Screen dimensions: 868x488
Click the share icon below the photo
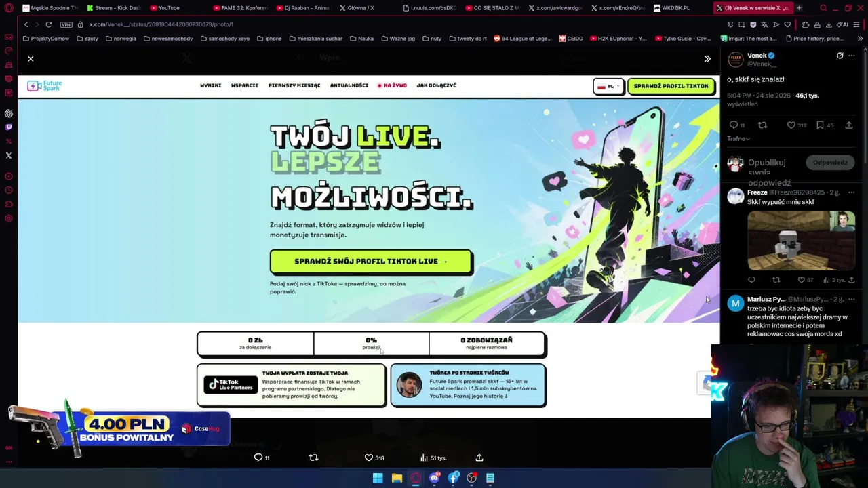[479, 457]
